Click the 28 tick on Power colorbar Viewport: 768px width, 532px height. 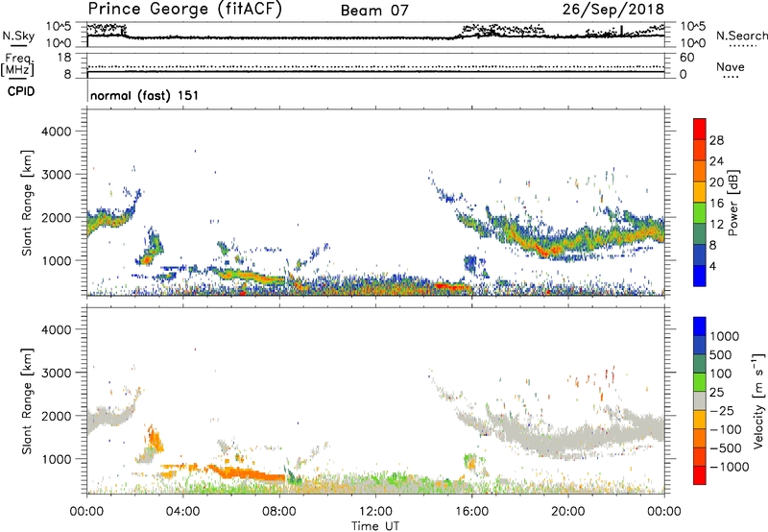coord(716,140)
